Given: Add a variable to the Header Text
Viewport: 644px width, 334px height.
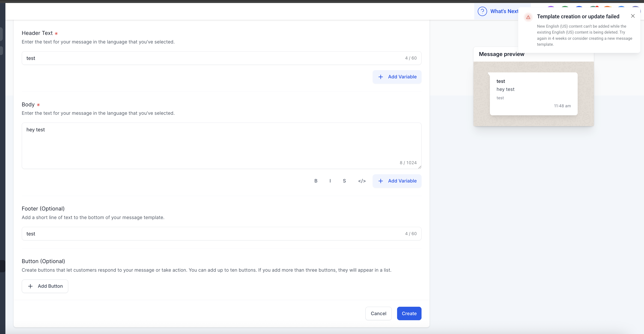Looking at the screenshot, I should (397, 77).
